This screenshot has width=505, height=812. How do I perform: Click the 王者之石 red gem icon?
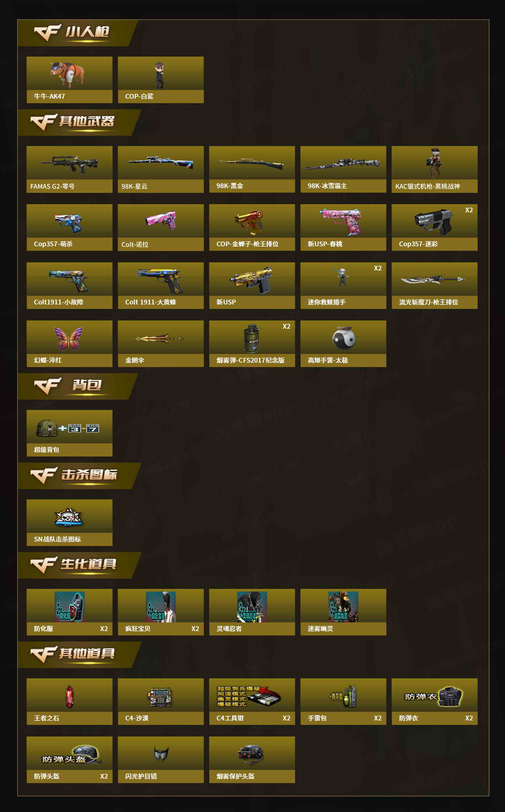click(69, 696)
